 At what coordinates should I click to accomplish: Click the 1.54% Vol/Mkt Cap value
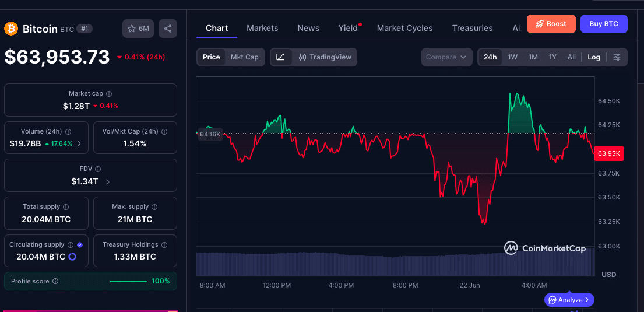135,143
